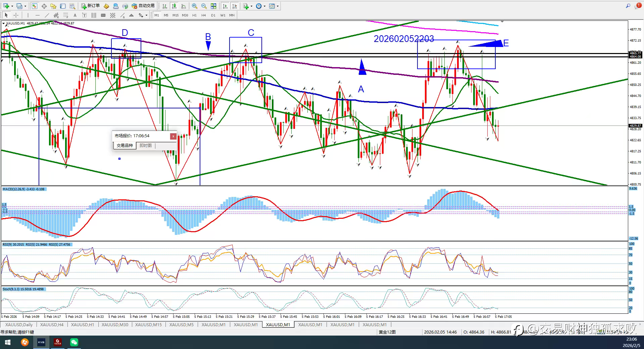Open search with the magnifier icon

[628, 6]
